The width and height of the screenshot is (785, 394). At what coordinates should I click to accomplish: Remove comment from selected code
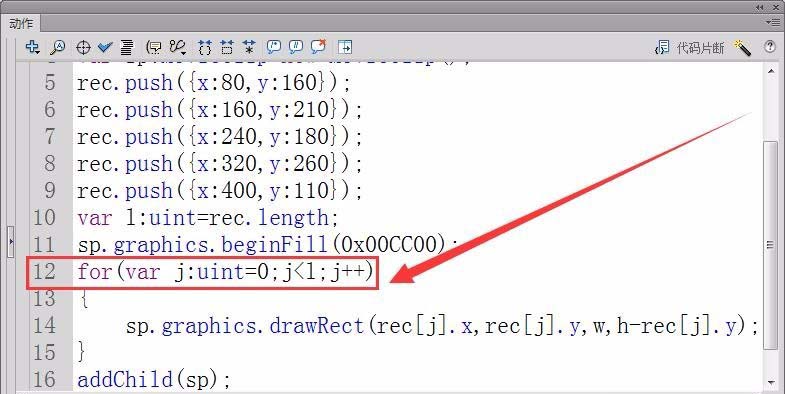pos(318,47)
